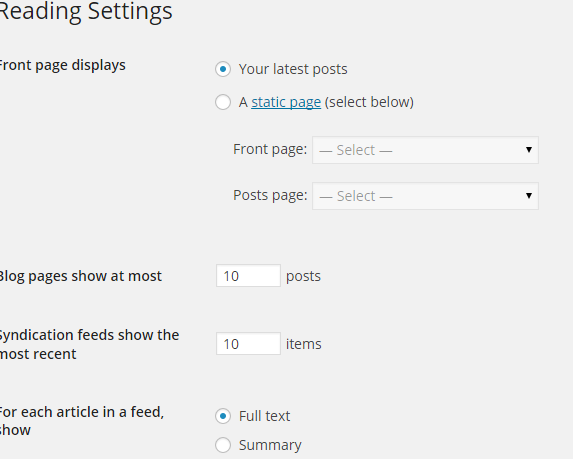The height and width of the screenshot is (459, 573).
Task: Click the 'Front page:' field label
Action: point(270,149)
